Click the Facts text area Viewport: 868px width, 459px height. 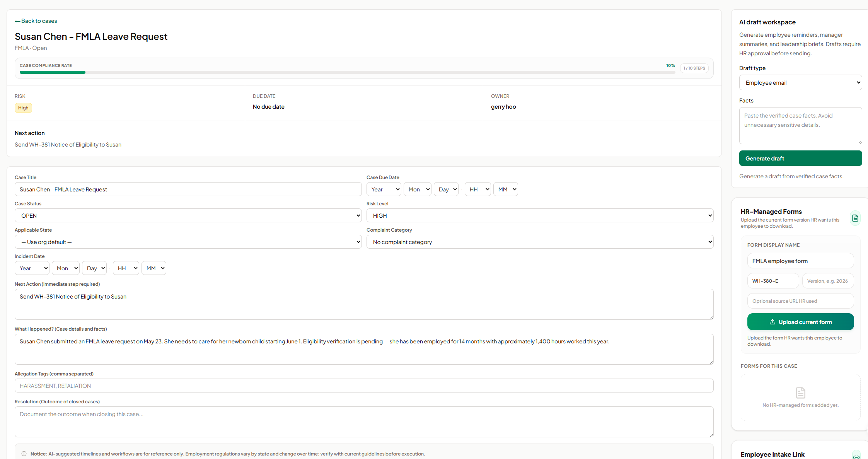(x=800, y=126)
